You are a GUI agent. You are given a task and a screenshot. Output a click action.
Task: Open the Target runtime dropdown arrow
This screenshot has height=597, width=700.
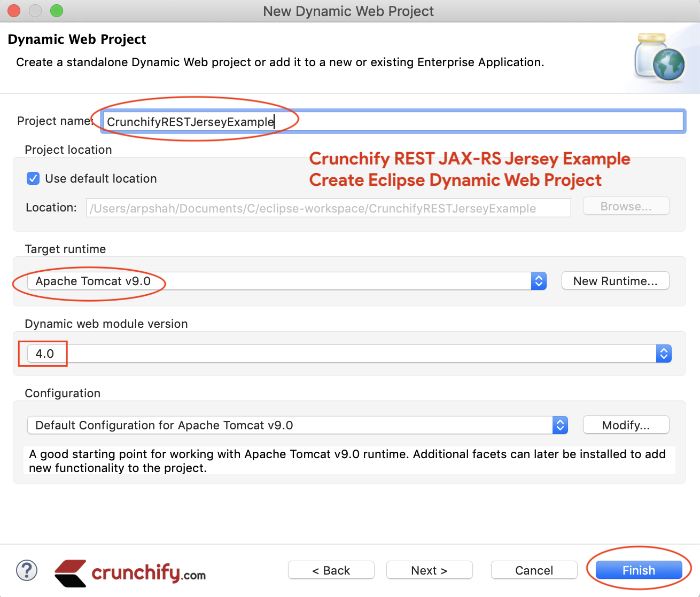[x=539, y=281]
